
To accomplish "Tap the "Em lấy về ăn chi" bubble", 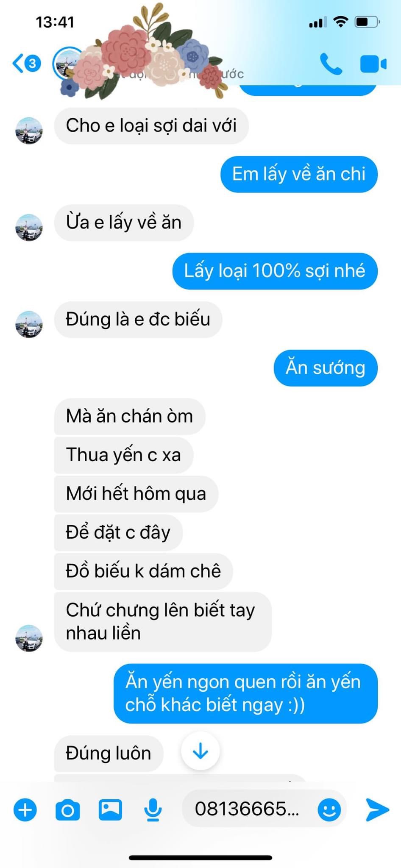I will [299, 174].
